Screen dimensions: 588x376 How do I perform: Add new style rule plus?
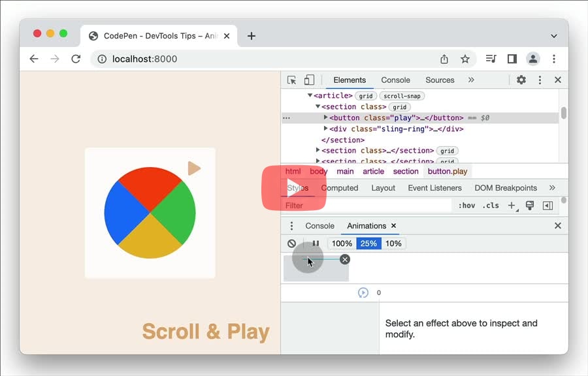[512, 205]
